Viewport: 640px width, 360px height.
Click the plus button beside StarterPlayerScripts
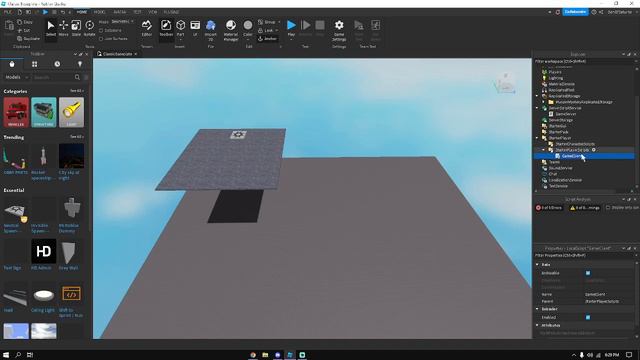point(593,150)
